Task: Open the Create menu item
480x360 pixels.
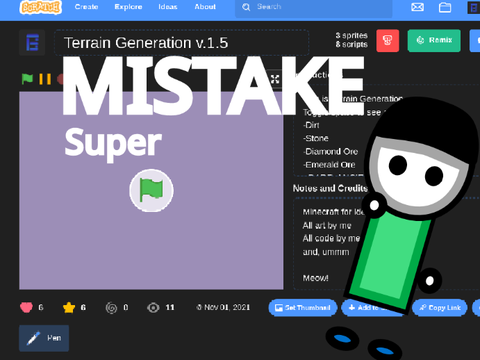Action: (86, 7)
